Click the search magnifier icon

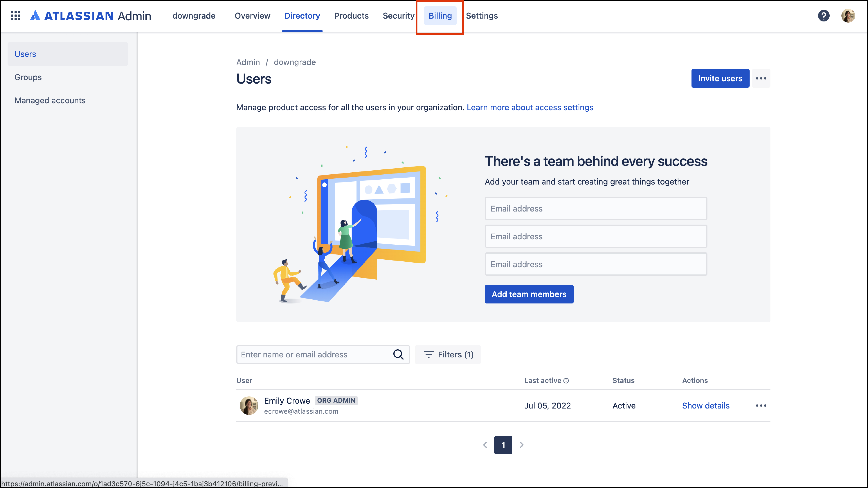click(x=398, y=354)
